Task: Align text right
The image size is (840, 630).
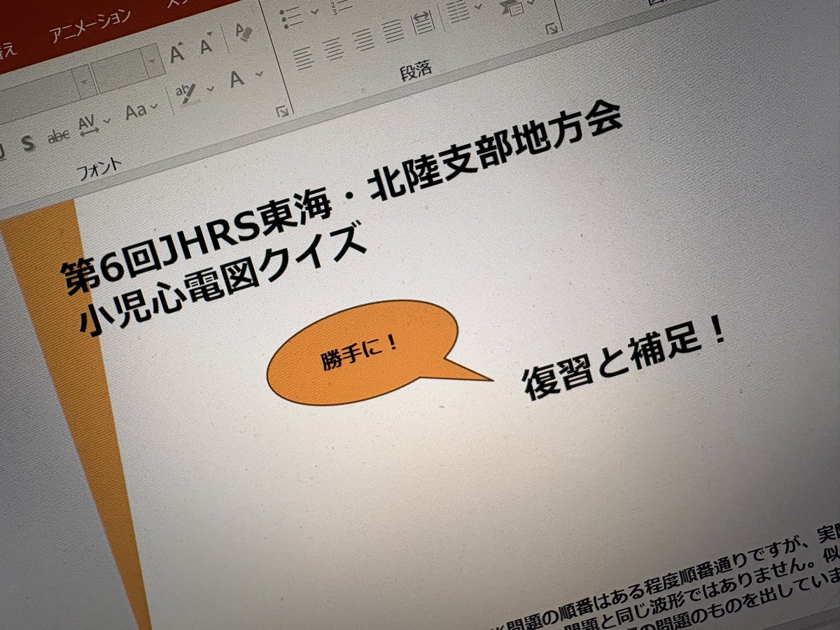Action: (x=363, y=39)
